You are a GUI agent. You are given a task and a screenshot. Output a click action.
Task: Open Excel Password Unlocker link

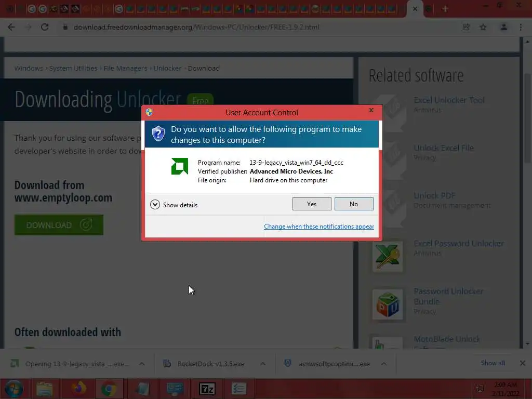pyautogui.click(x=459, y=244)
